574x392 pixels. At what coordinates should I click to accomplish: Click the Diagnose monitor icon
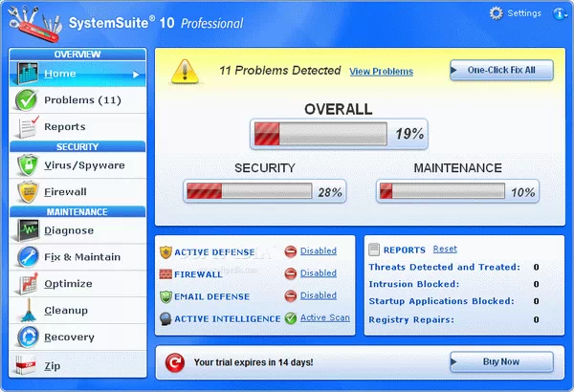pyautogui.click(x=28, y=230)
